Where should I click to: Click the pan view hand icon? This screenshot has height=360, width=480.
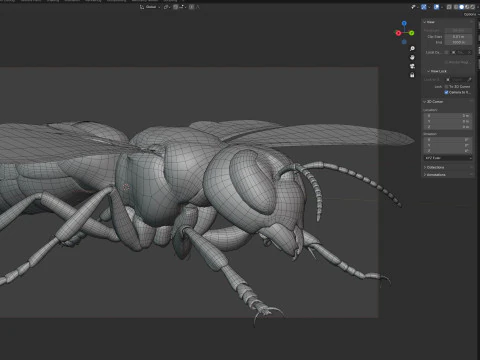[412, 57]
